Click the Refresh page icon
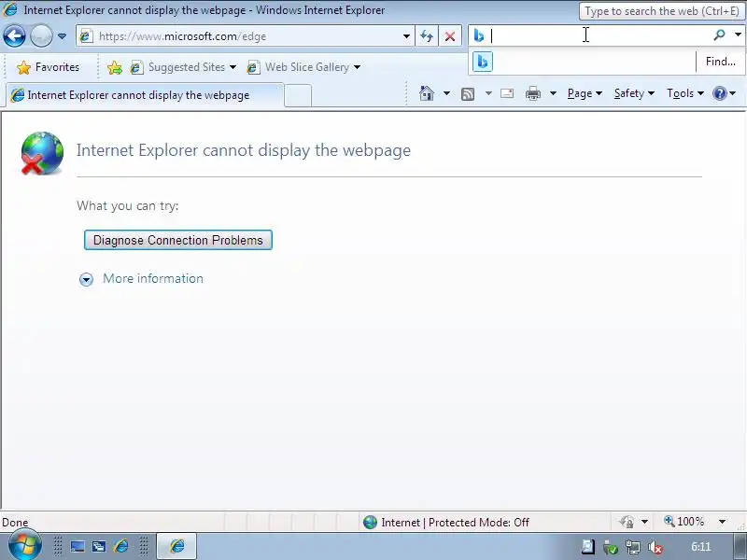 coord(427,36)
